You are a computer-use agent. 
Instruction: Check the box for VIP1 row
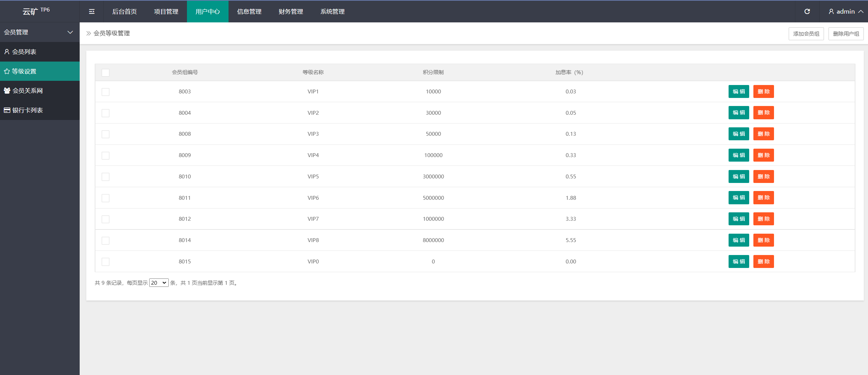[106, 92]
